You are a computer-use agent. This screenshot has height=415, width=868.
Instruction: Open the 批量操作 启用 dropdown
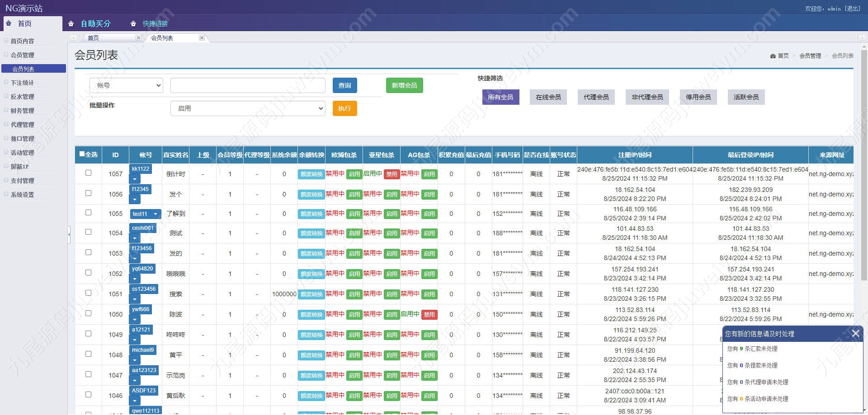(x=248, y=108)
